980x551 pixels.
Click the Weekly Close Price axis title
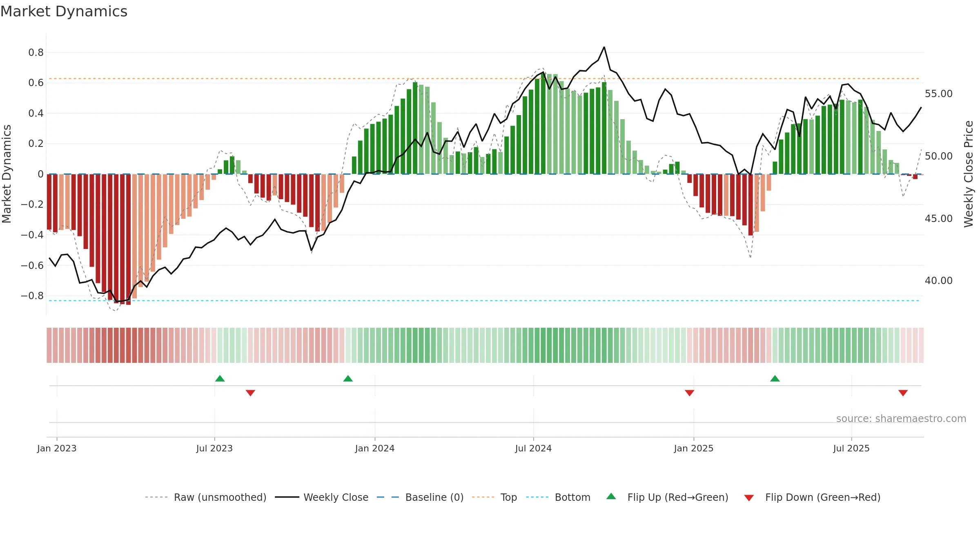[969, 174]
